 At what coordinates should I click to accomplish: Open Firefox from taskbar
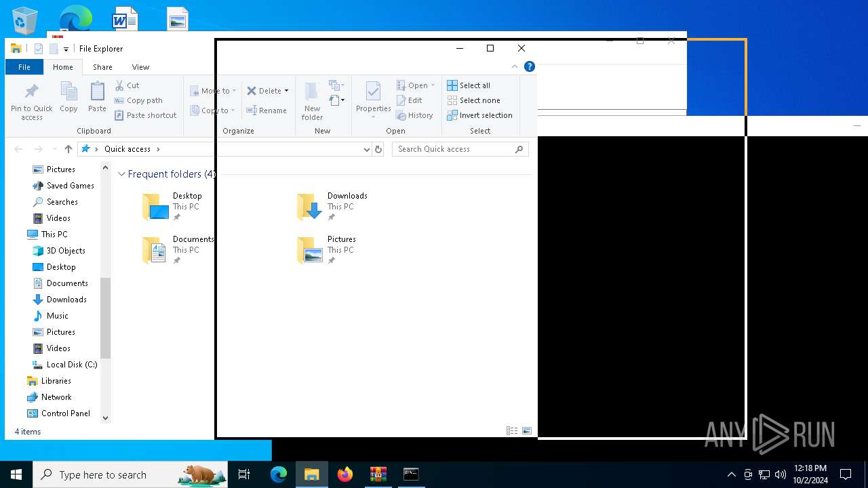pos(345,474)
